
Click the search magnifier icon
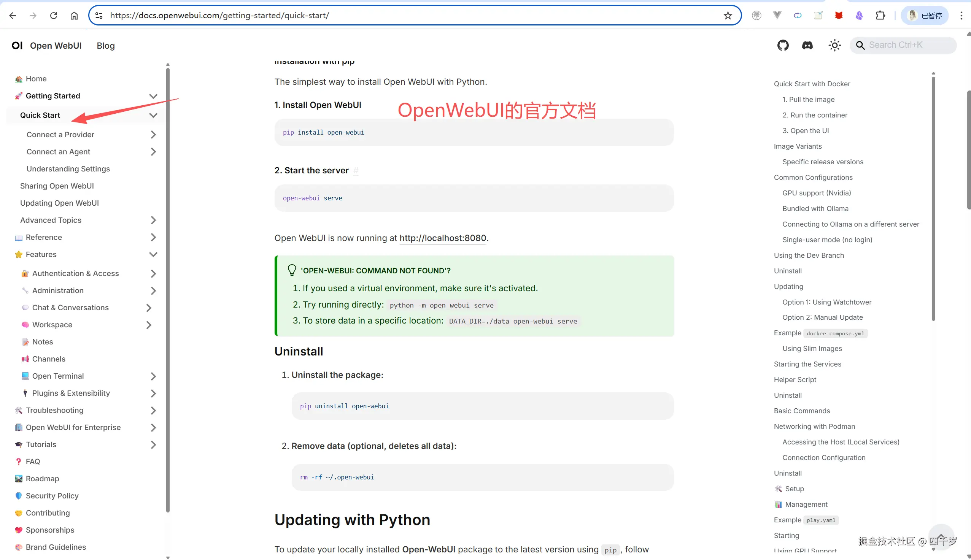860,45
